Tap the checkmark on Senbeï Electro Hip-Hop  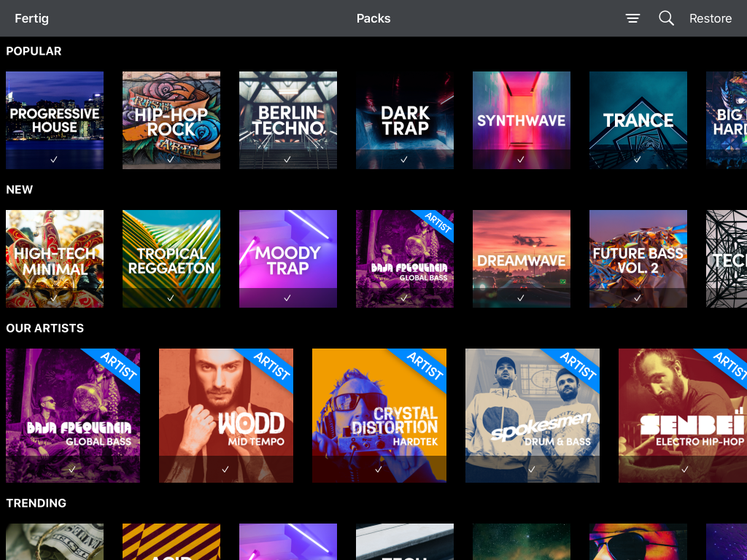pyautogui.click(x=685, y=470)
